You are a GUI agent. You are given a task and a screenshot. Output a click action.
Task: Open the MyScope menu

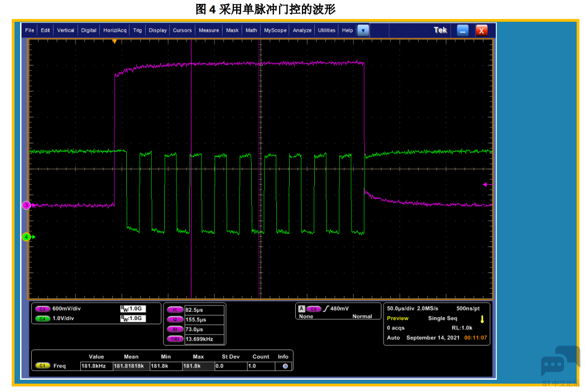(275, 30)
